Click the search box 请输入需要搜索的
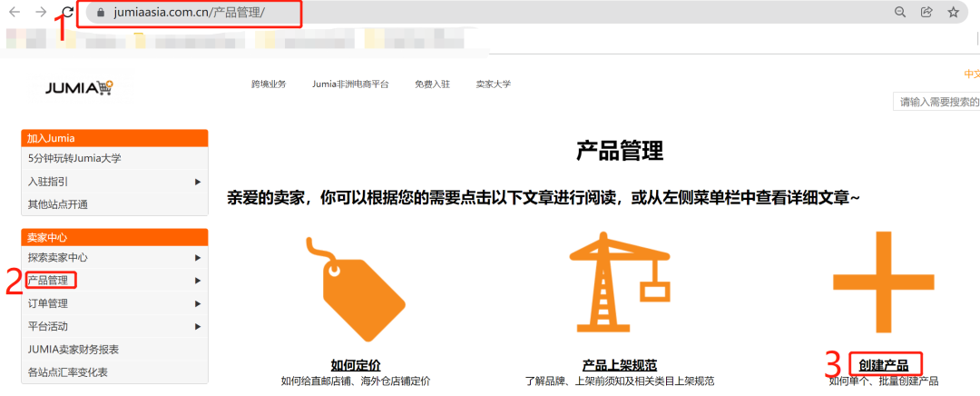The width and height of the screenshot is (980, 396). pos(936,102)
